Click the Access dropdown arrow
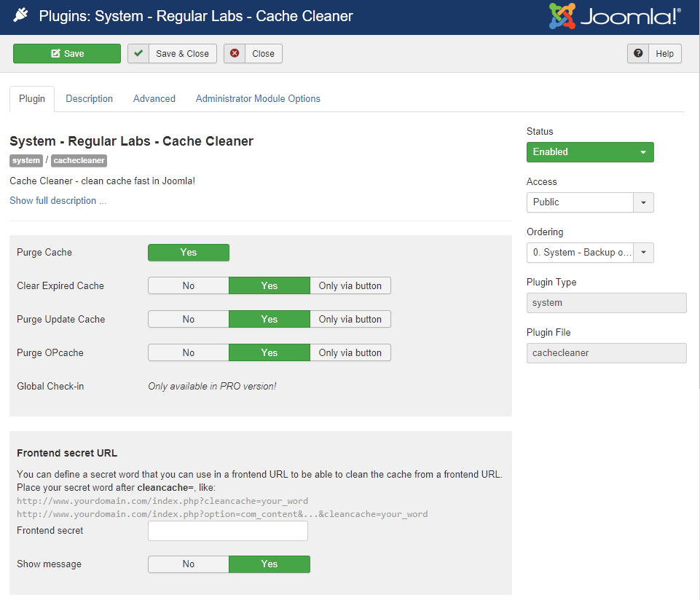Screen dimensions: 700x600 [643, 202]
